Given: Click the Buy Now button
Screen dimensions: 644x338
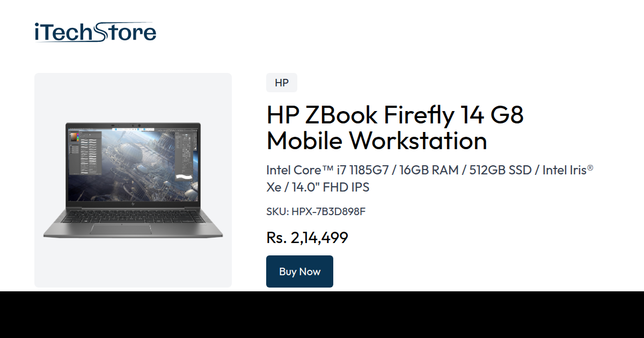Looking at the screenshot, I should click(x=299, y=271).
